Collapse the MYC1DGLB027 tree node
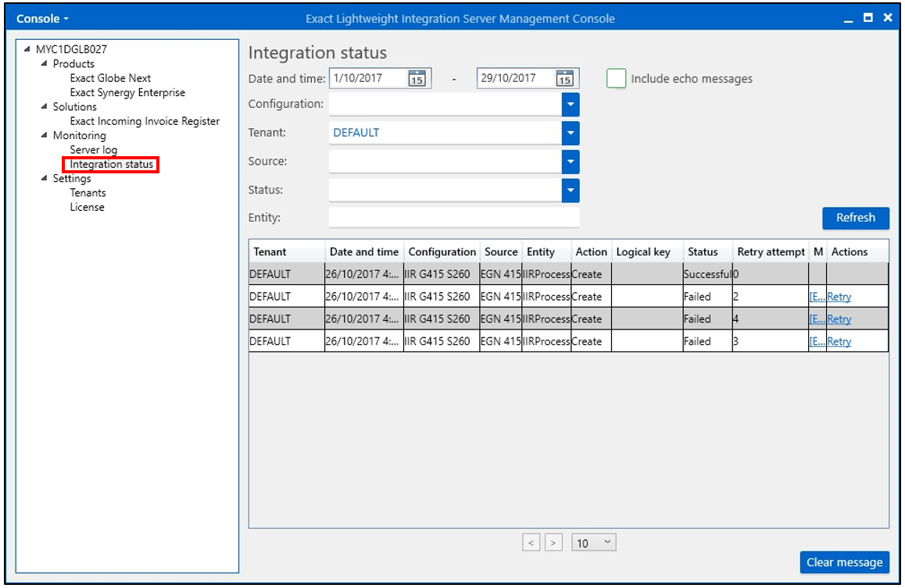Viewport: 905px width, 588px height. [x=27, y=49]
